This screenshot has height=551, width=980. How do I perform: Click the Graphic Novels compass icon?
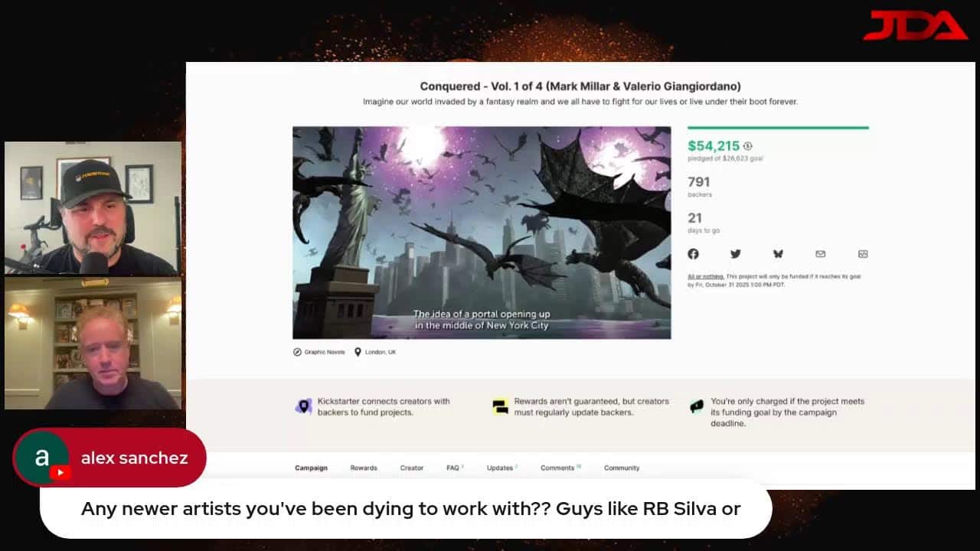(x=297, y=352)
